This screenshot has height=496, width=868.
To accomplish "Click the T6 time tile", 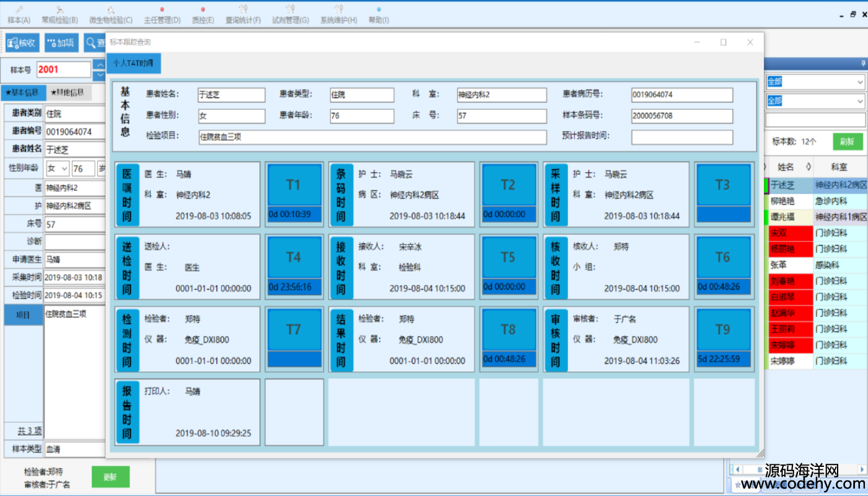I will click(x=723, y=257).
